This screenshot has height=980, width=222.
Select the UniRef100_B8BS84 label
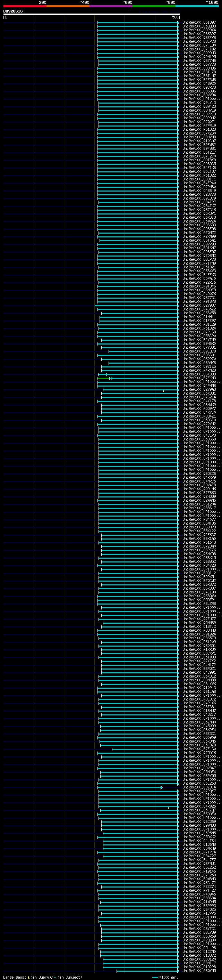coord(199,898)
